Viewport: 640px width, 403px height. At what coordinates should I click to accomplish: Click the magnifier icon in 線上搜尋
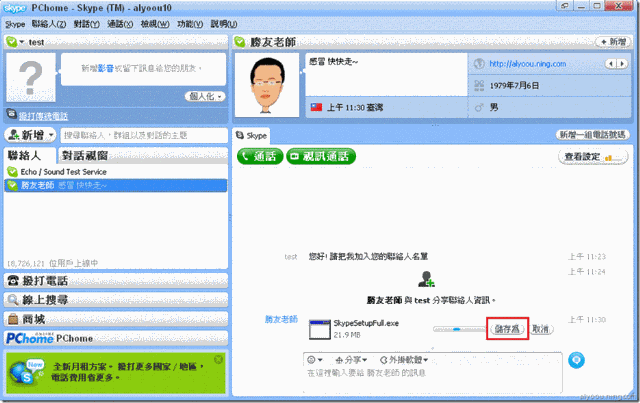coord(13,300)
